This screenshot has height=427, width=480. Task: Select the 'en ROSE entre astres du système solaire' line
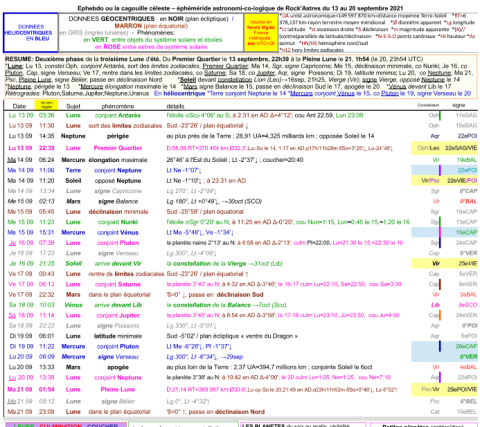pyautogui.click(x=151, y=47)
